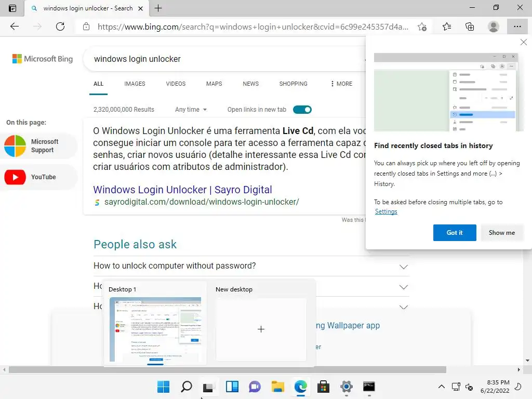Open a new browser tab
Screen dimensions: 532x399
click(158, 8)
